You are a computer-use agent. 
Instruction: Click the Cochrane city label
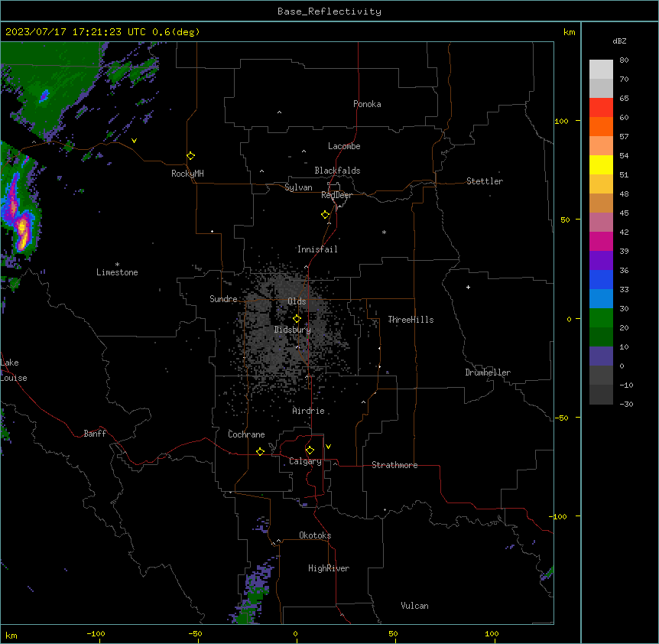coord(246,434)
